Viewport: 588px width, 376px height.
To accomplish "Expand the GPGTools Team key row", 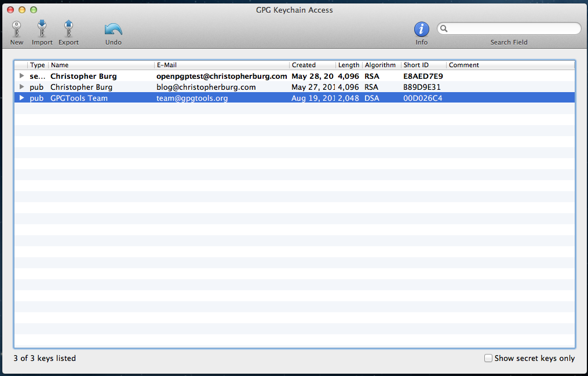I will 22,98.
